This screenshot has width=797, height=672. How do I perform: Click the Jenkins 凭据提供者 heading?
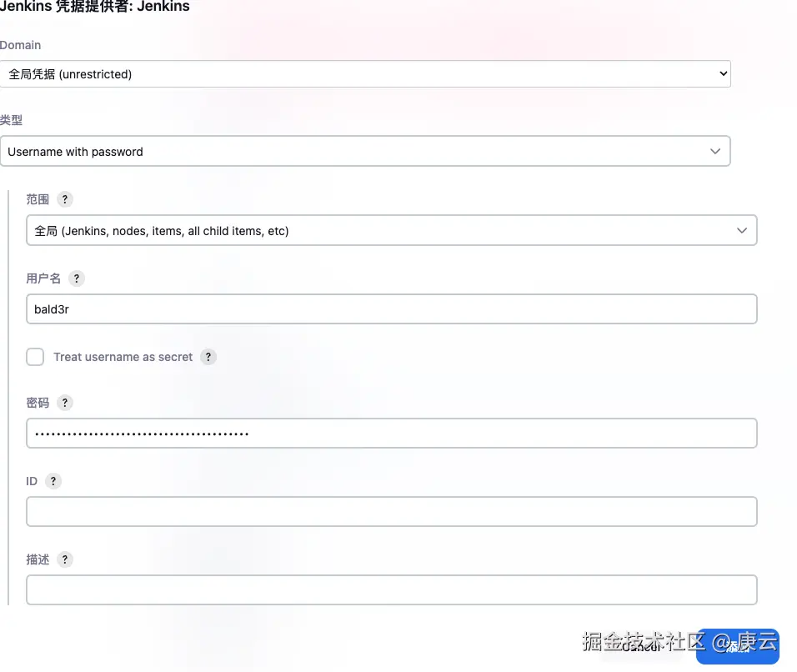(94, 7)
